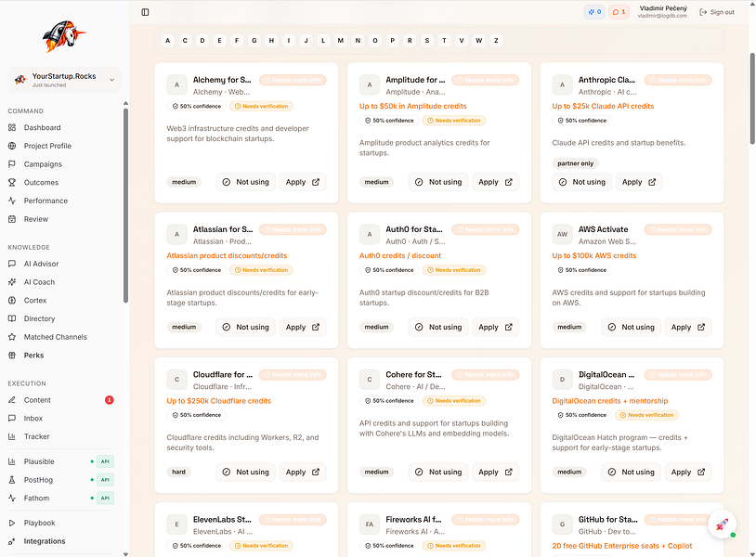The image size is (756, 557).
Task: Apply for the Cloudflare credits perk
Action: 303,473
